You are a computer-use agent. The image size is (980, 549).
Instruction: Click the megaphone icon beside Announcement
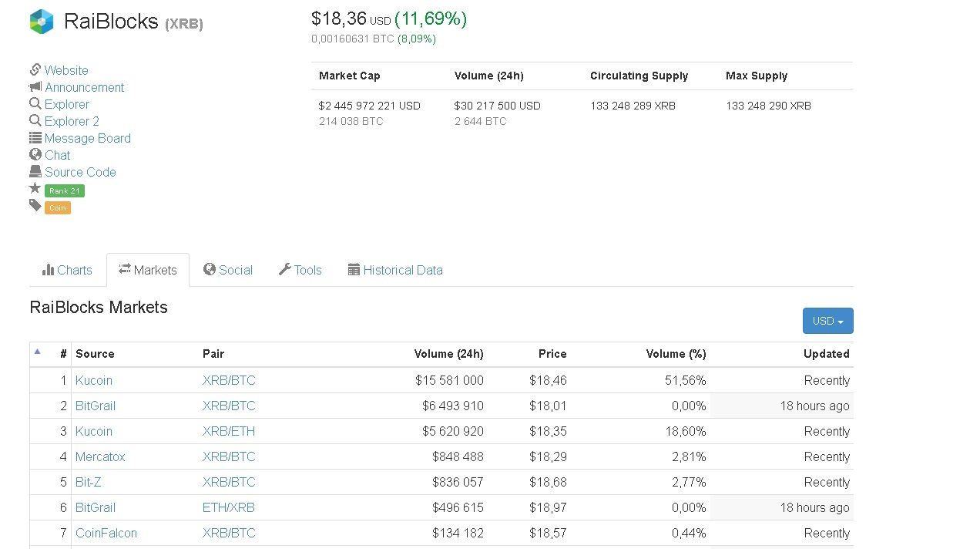[x=35, y=86]
